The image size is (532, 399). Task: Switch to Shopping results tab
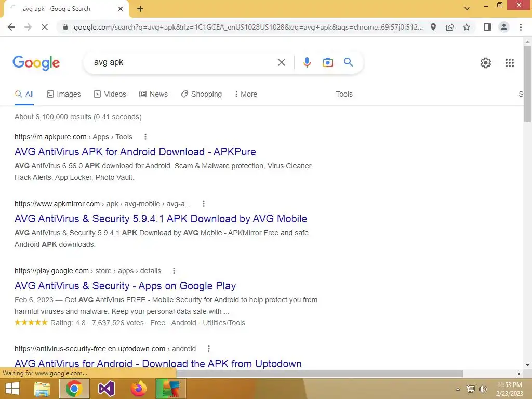pos(201,95)
